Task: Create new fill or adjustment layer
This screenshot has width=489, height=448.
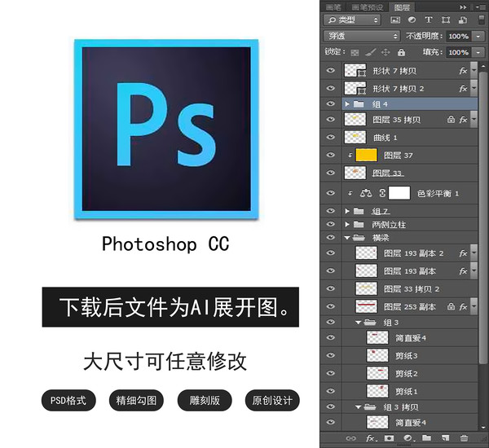Action: [x=409, y=438]
